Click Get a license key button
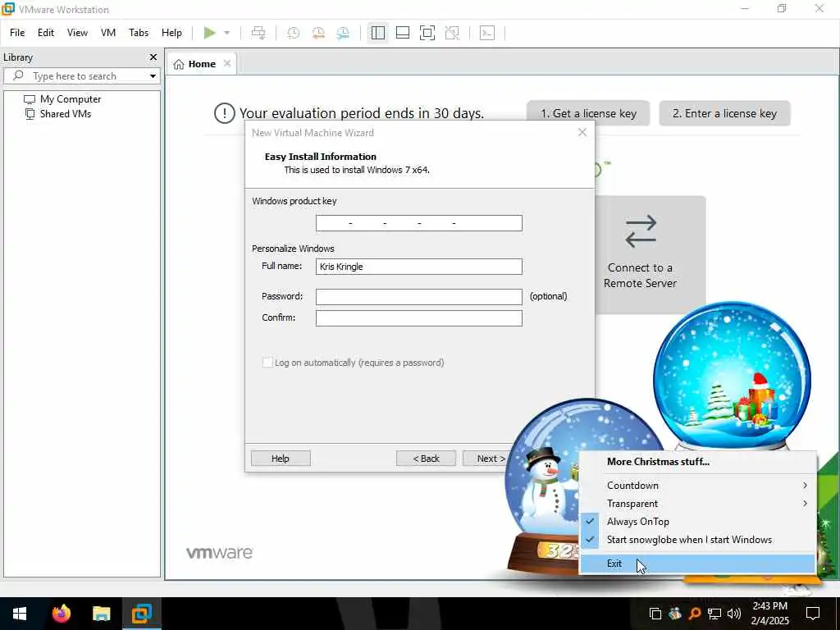This screenshot has height=630, width=840. [x=588, y=113]
